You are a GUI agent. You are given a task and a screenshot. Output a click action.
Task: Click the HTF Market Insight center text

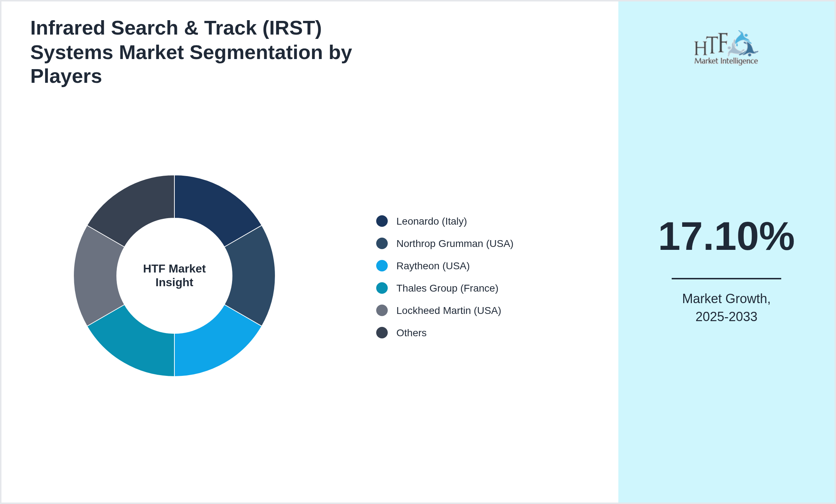tap(174, 275)
